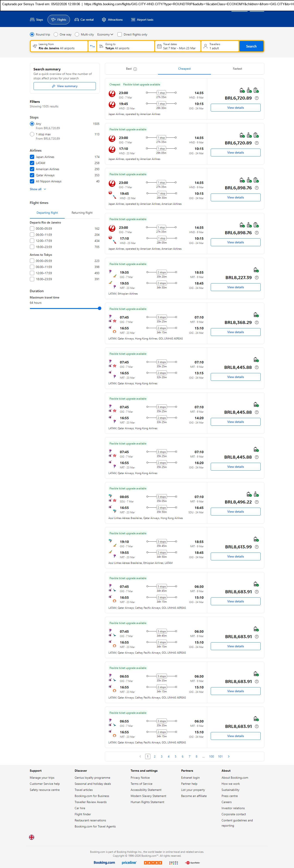This screenshot has height=868, width=294.
Task: Select the 1 stop max filter
Action: [32, 134]
